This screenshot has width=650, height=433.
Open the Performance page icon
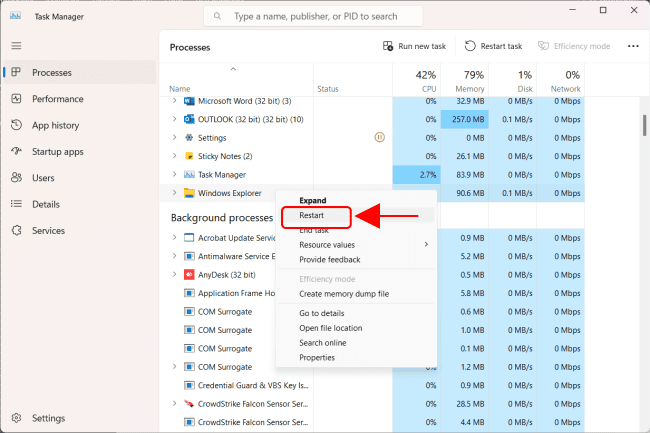[x=16, y=99]
